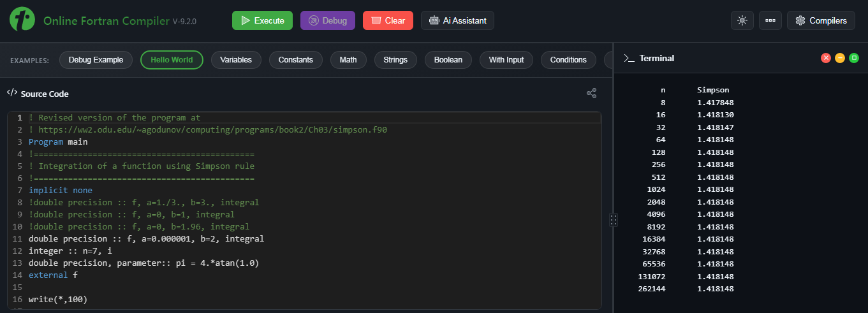Maximize terminal with green circle button
The width and height of the screenshot is (868, 313).
(x=854, y=58)
